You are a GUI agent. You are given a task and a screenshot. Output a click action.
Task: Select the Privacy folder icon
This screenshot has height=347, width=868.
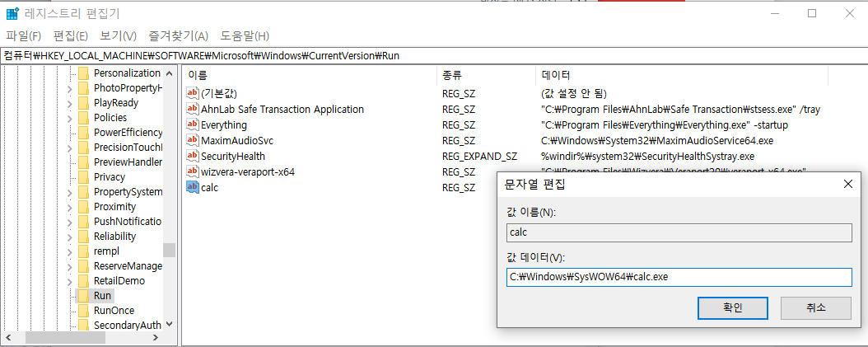84,177
